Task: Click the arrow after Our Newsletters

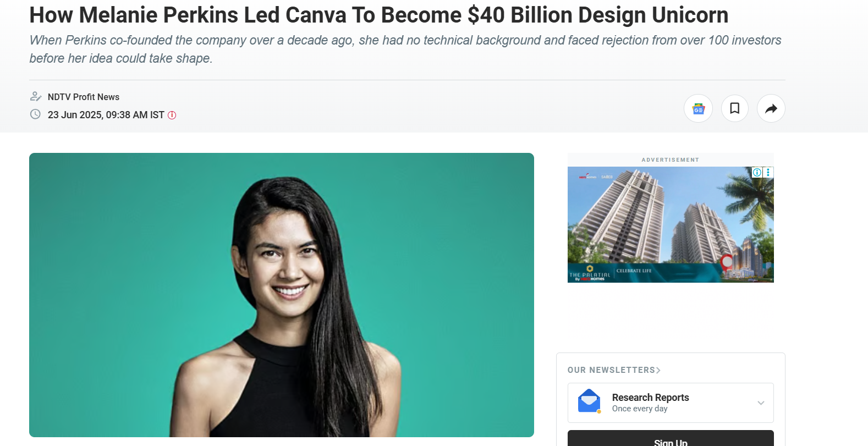Action: (x=658, y=370)
